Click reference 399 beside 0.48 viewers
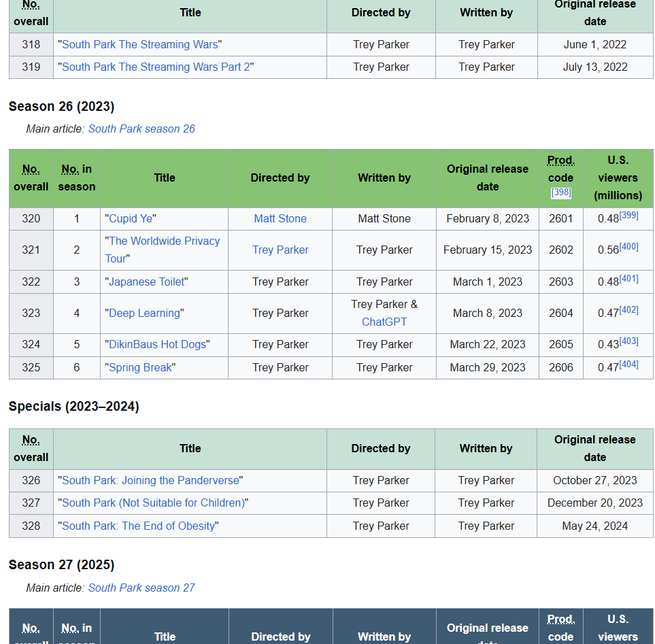Screen dimensions: 655x644 (628, 216)
